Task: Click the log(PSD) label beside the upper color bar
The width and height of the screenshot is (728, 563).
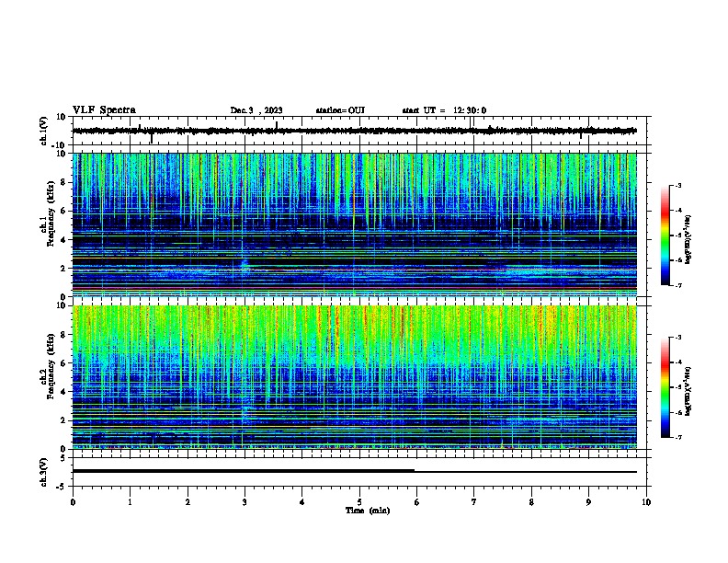Action: coord(688,239)
